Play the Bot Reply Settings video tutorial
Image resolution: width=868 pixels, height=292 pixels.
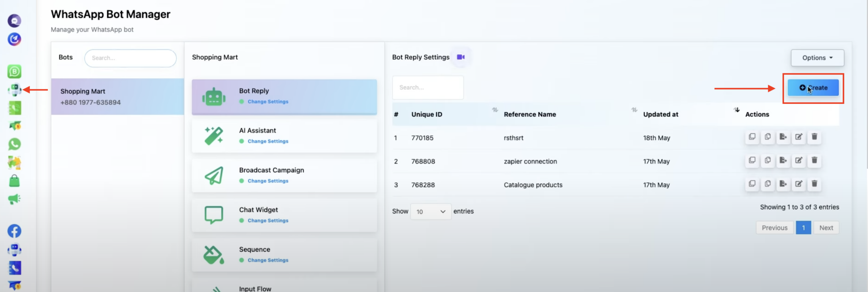[x=461, y=57]
